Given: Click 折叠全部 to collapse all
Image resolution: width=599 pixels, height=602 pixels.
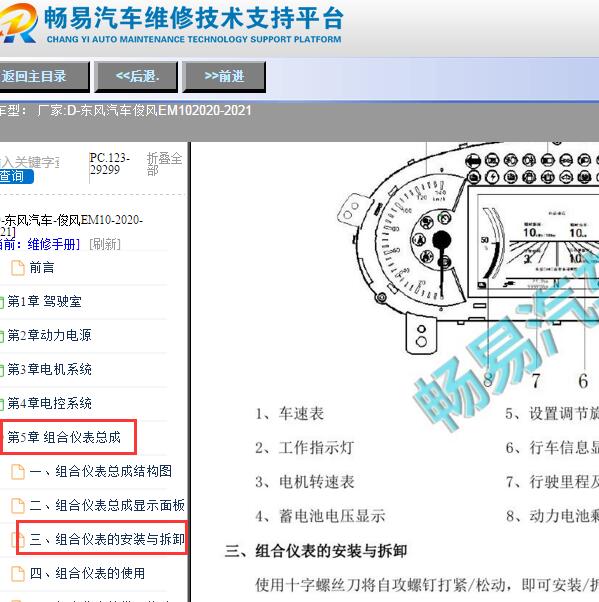Looking at the screenshot, I should (164, 164).
